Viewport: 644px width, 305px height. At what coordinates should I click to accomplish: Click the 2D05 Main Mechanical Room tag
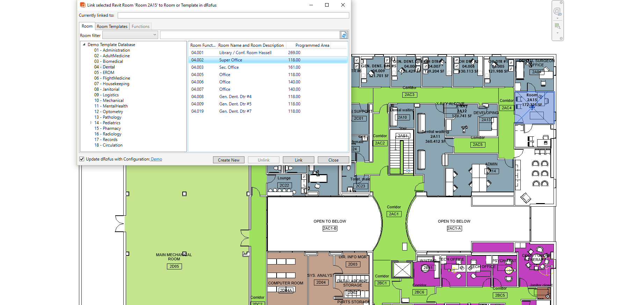(174, 266)
